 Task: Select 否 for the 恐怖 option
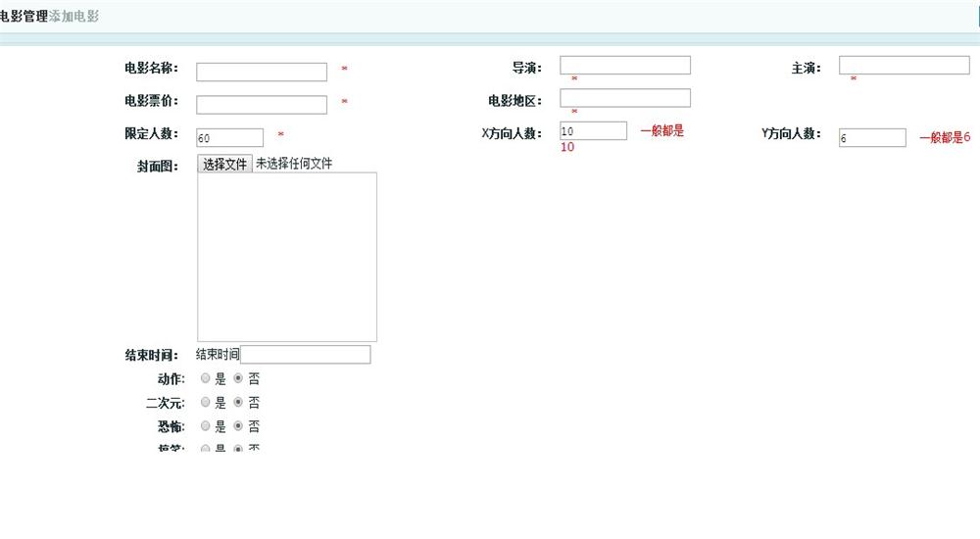point(238,426)
